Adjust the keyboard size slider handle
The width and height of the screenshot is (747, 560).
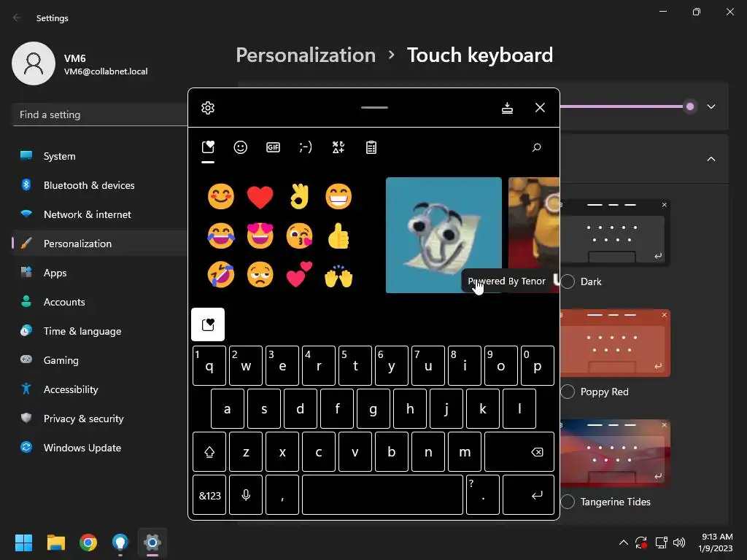(690, 106)
